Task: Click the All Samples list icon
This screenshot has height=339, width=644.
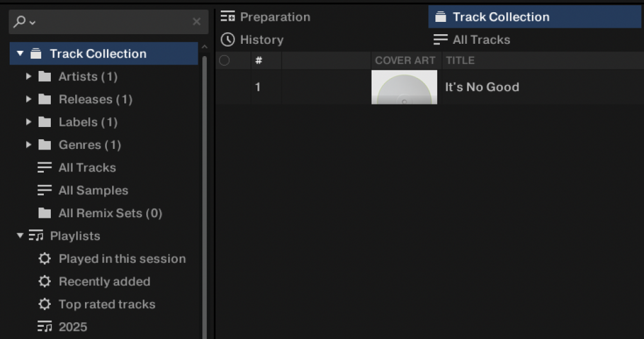Action: [x=44, y=191]
